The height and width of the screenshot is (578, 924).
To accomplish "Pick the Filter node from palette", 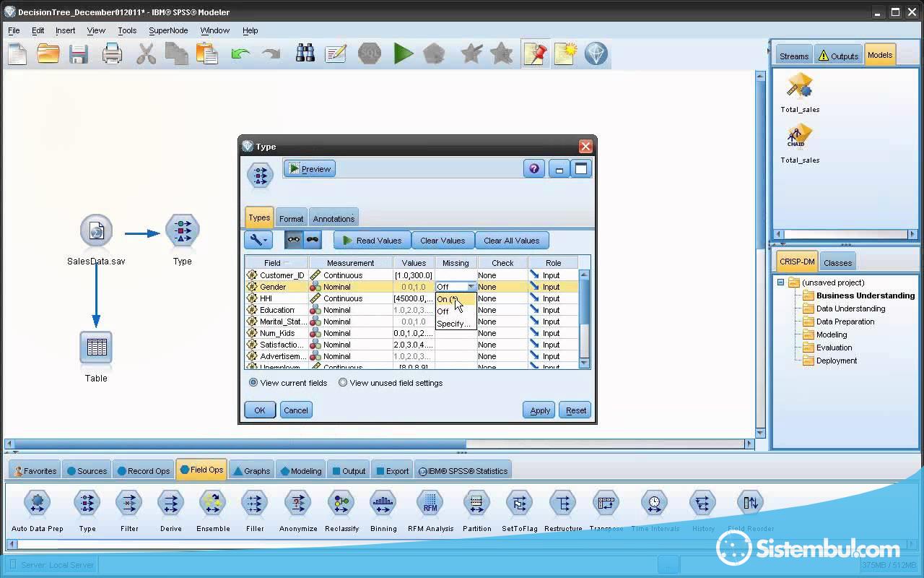I will [x=129, y=503].
